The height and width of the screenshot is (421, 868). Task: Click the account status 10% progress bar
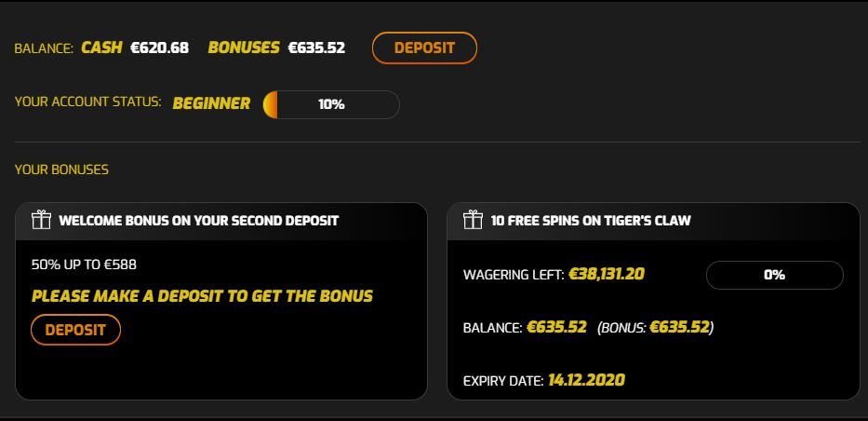331,104
